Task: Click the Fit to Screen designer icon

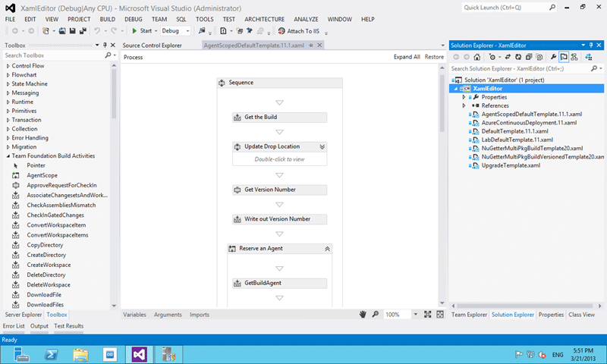Action: tap(427, 315)
